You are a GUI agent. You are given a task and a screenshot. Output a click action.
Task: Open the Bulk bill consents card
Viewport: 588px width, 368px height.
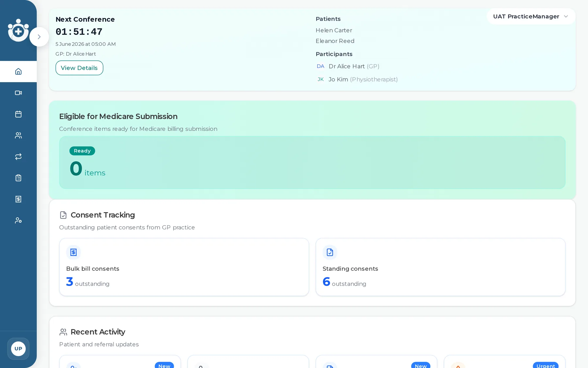[184, 267]
